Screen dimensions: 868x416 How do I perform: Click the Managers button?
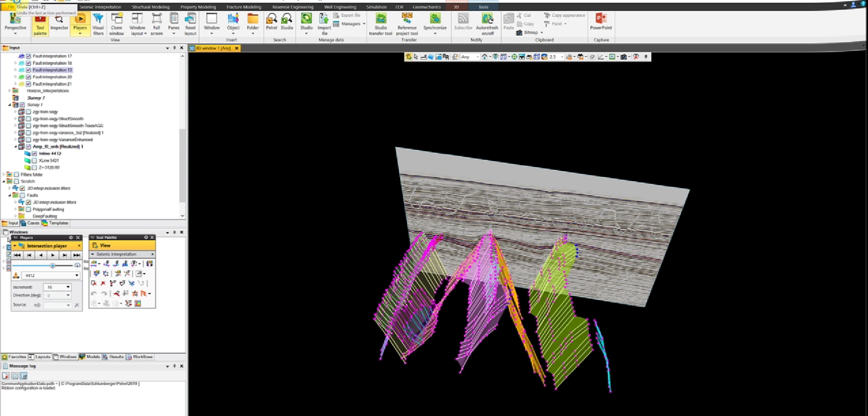pos(349,24)
